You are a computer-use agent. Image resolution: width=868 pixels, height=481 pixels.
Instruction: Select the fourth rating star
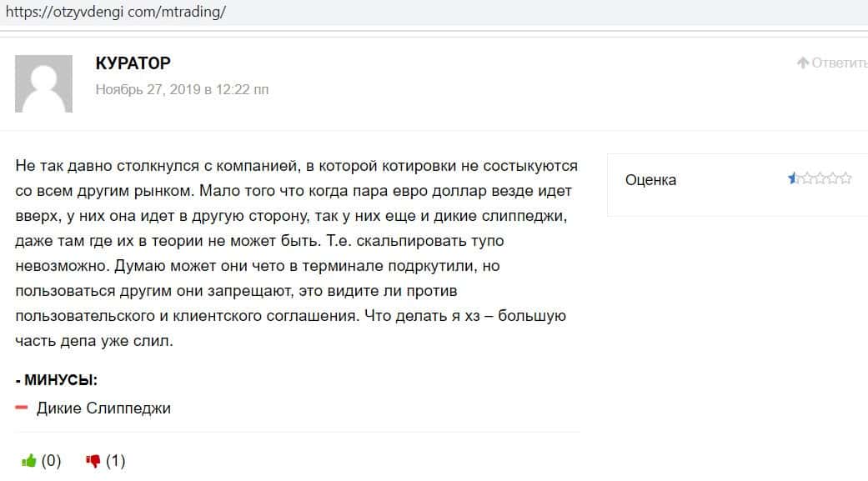[x=833, y=178]
